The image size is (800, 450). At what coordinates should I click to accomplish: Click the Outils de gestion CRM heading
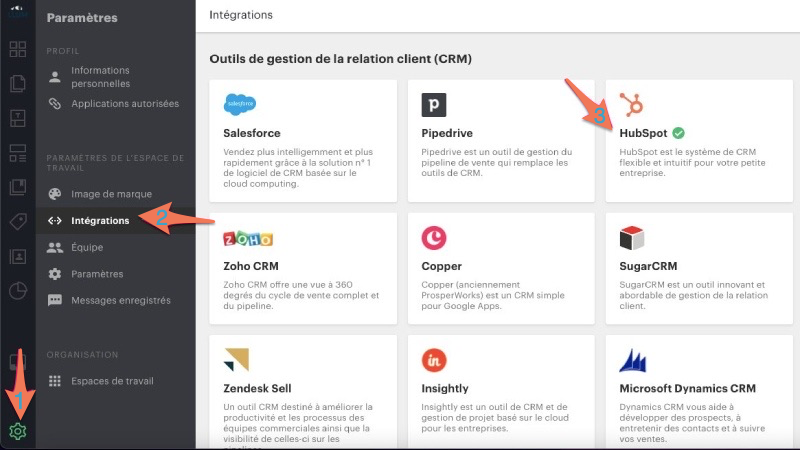click(340, 59)
